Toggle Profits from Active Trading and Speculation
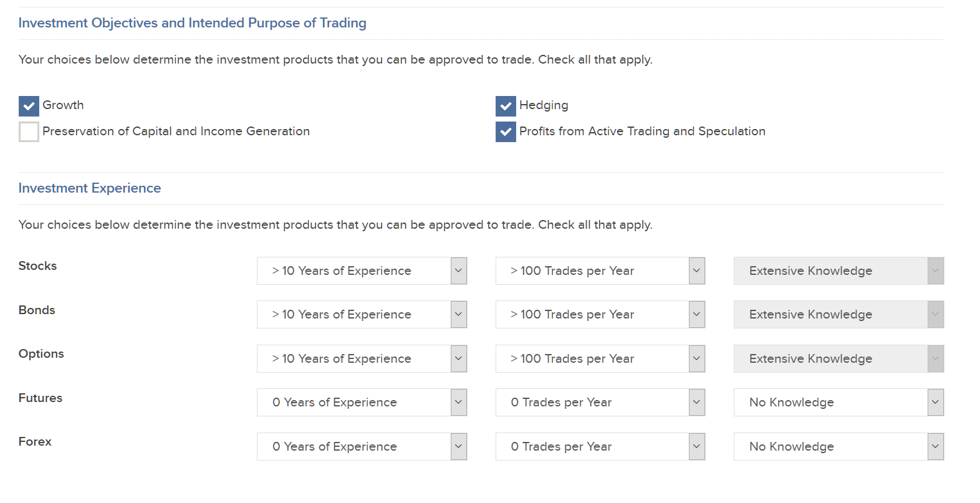Image resolution: width=980 pixels, height=503 pixels. click(x=506, y=132)
